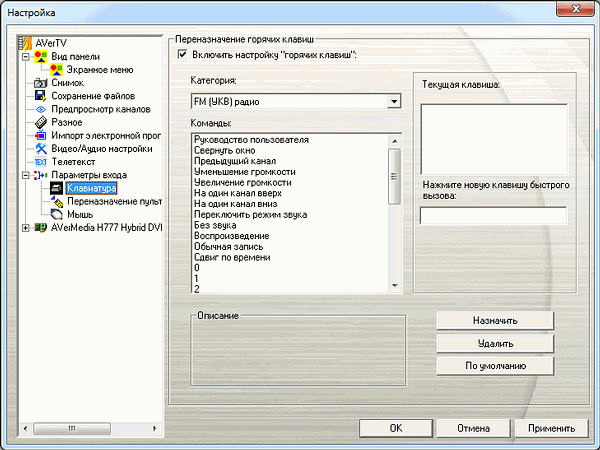Screen dimensions: 600x450
Task: Collapse the Параметры входа tree node
Action: click(25, 175)
